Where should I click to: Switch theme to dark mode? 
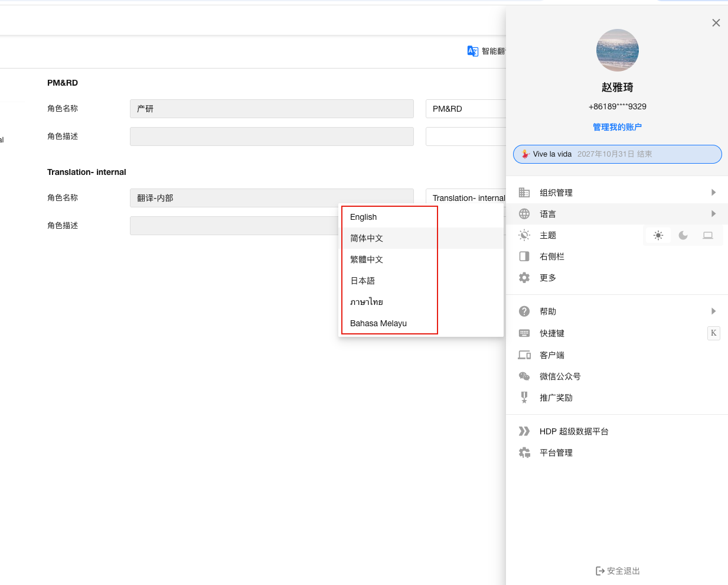point(683,235)
